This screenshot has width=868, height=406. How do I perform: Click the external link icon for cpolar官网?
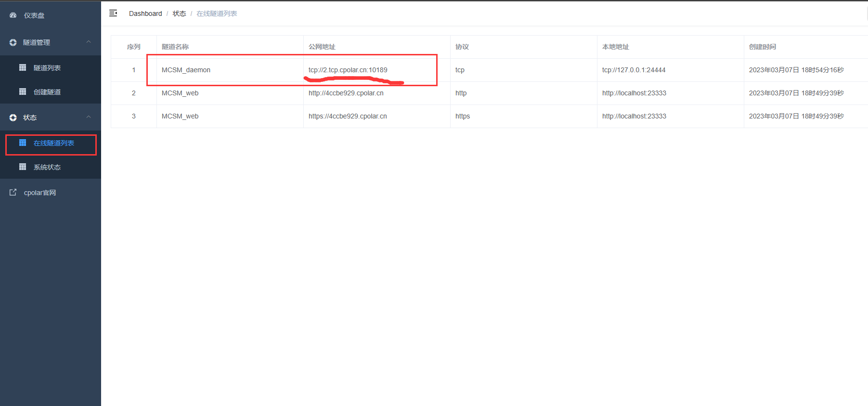point(13,193)
